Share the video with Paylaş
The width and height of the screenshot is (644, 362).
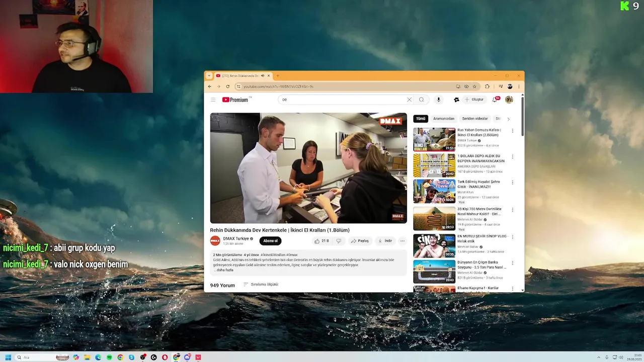click(x=360, y=241)
